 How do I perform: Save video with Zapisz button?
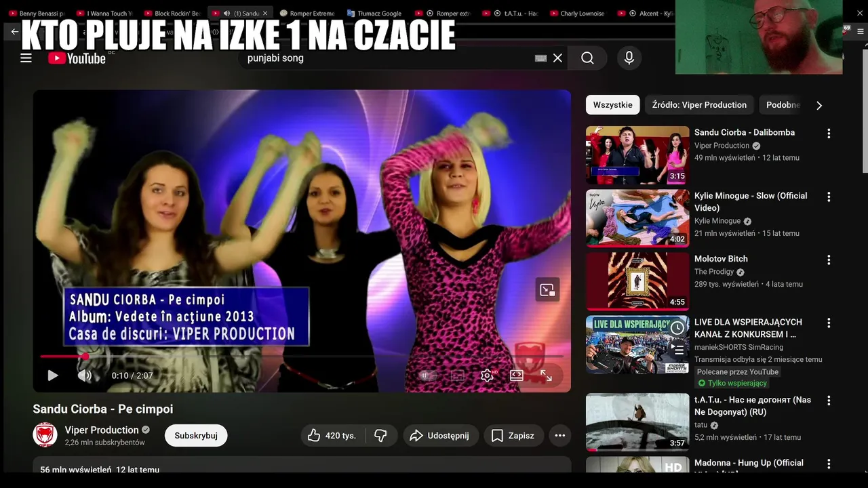(513, 436)
